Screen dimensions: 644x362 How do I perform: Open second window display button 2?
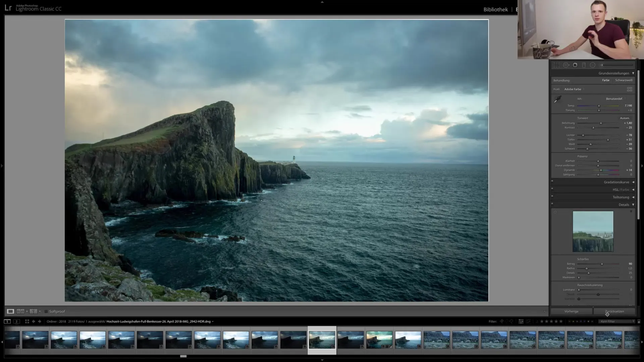coord(16,321)
